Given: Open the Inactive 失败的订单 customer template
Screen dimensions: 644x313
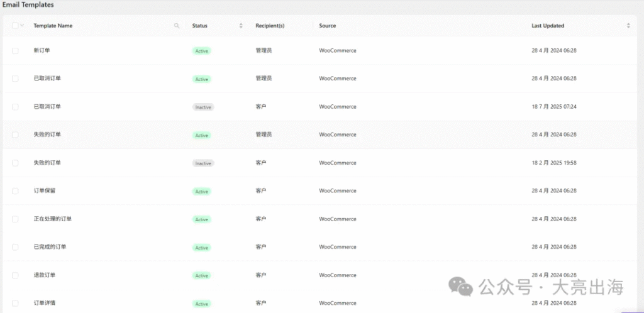Looking at the screenshot, I should tap(47, 163).
